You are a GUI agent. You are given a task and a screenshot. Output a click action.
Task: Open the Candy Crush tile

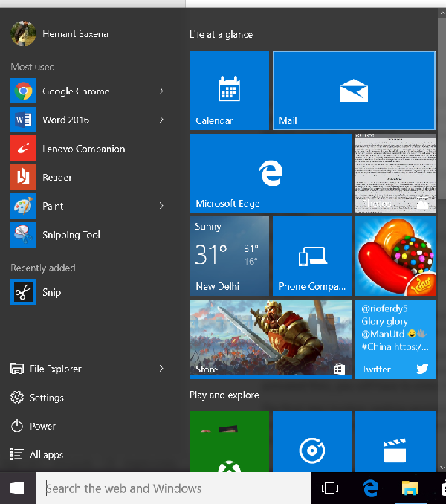[395, 256]
